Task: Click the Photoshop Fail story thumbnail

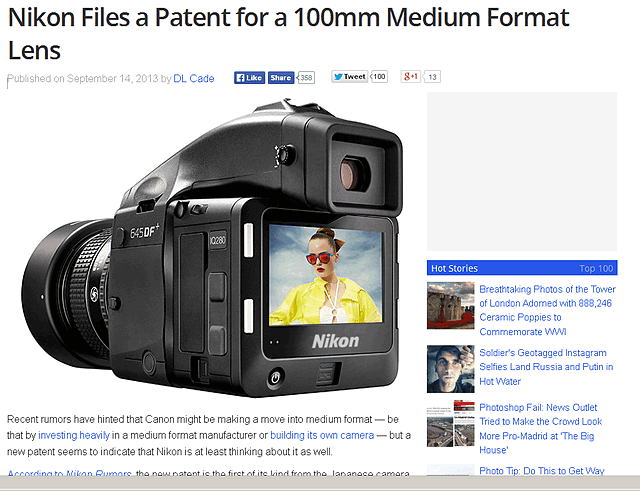Action: click(x=451, y=424)
